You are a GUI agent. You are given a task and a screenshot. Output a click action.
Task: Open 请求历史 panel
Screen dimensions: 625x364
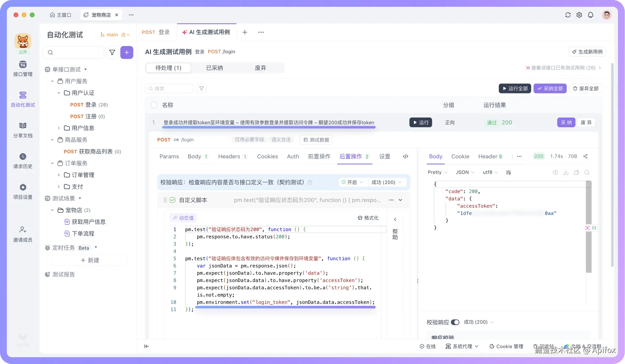[22, 161]
